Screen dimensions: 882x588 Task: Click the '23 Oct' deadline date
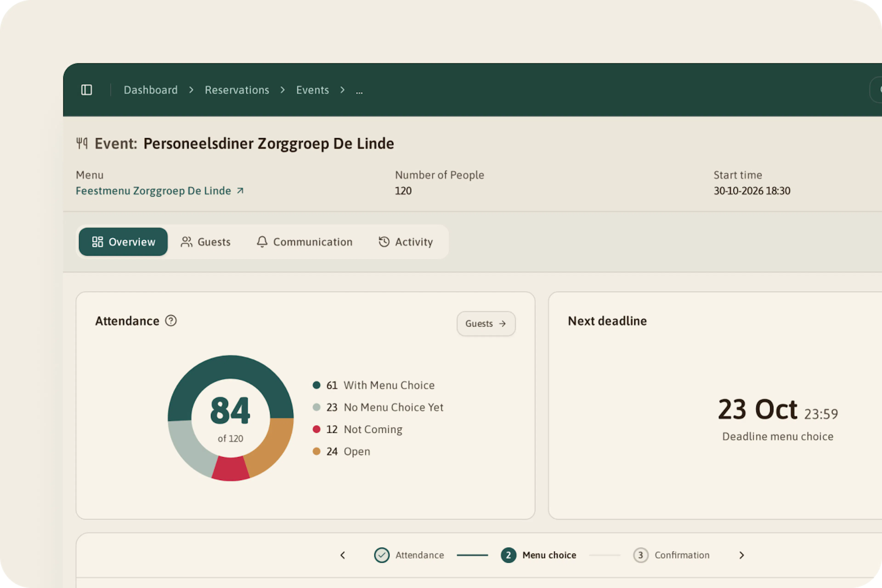758,410
